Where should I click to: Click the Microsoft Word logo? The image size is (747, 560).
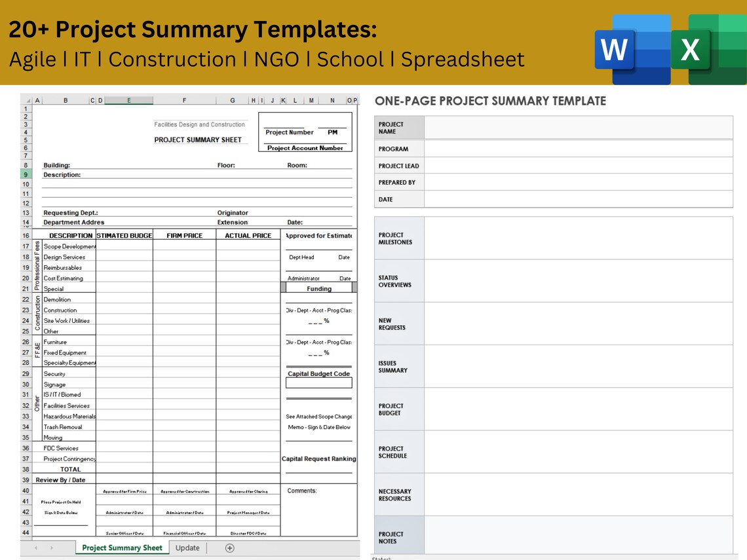click(614, 48)
